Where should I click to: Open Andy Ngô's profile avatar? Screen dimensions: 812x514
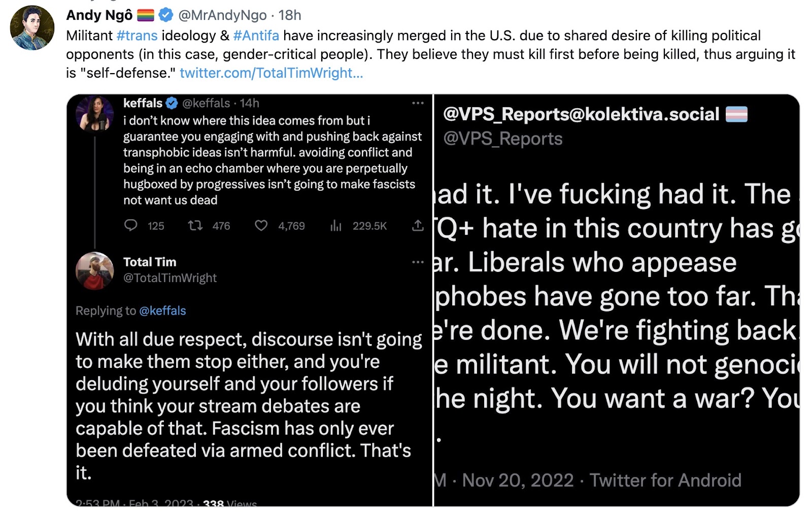pyautogui.click(x=32, y=27)
